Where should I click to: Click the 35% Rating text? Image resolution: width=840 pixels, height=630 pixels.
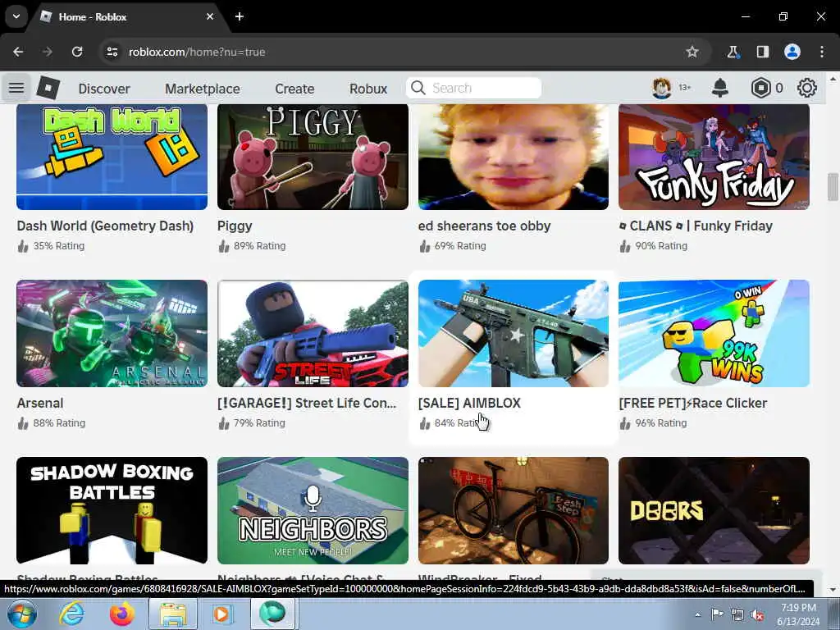point(59,246)
